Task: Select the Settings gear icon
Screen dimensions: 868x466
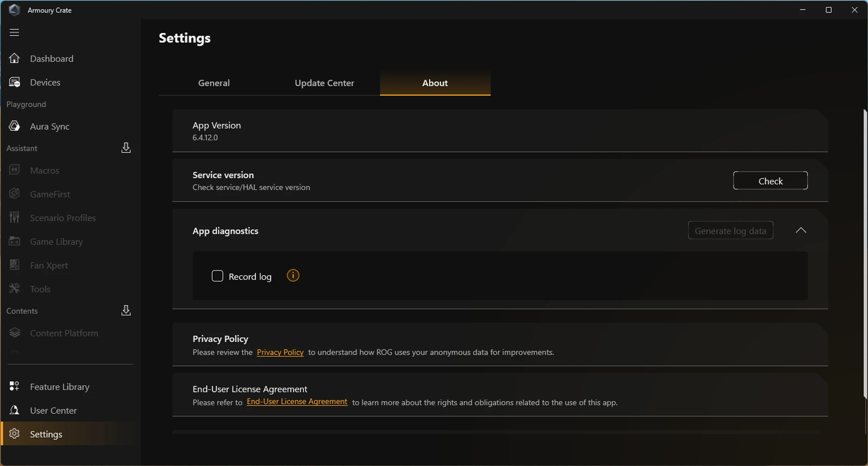Action: [14, 434]
